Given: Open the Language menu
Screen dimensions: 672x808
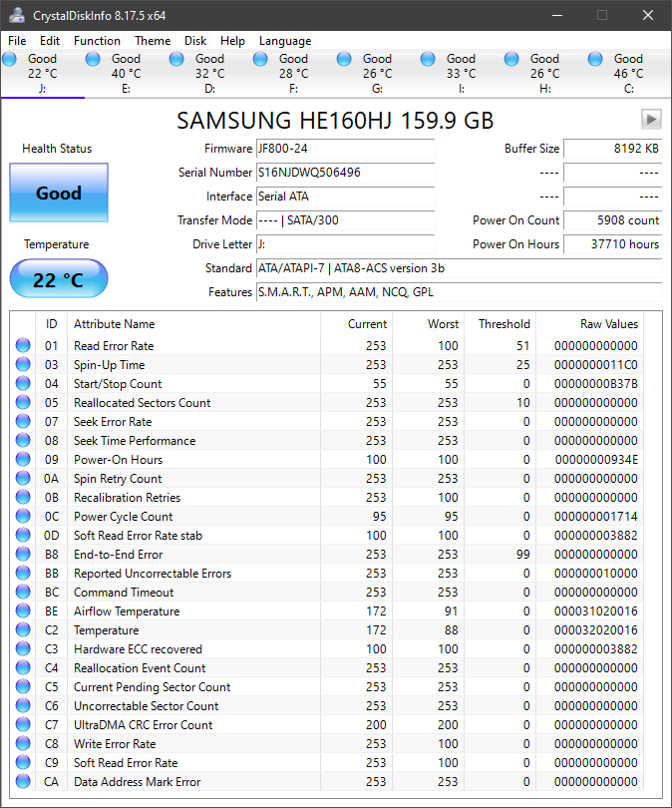Looking at the screenshot, I should [285, 41].
